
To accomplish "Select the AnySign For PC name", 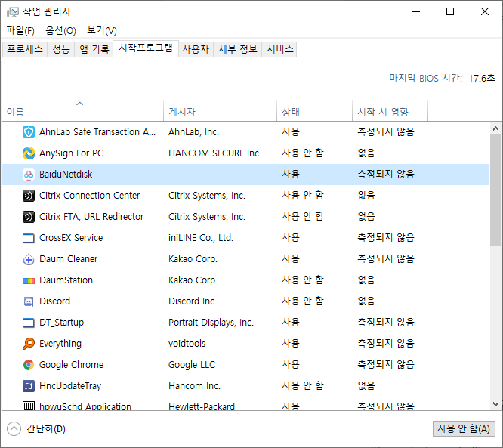I will point(71,153).
